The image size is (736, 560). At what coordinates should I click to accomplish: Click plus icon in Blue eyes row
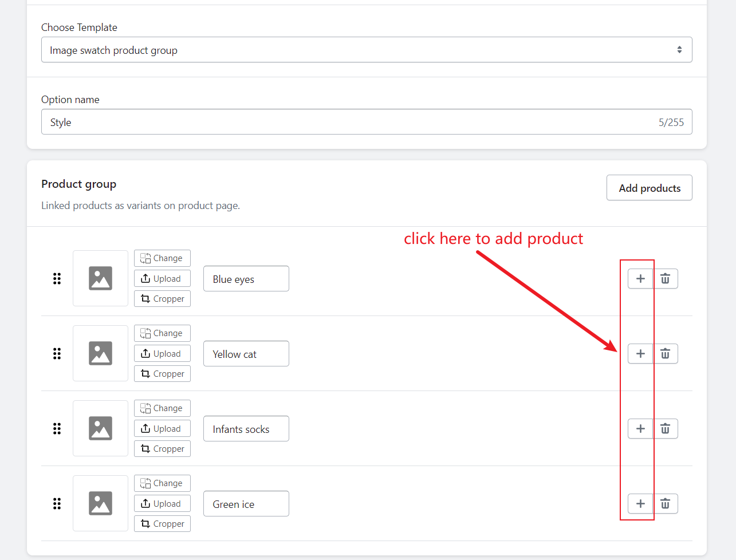click(x=640, y=279)
